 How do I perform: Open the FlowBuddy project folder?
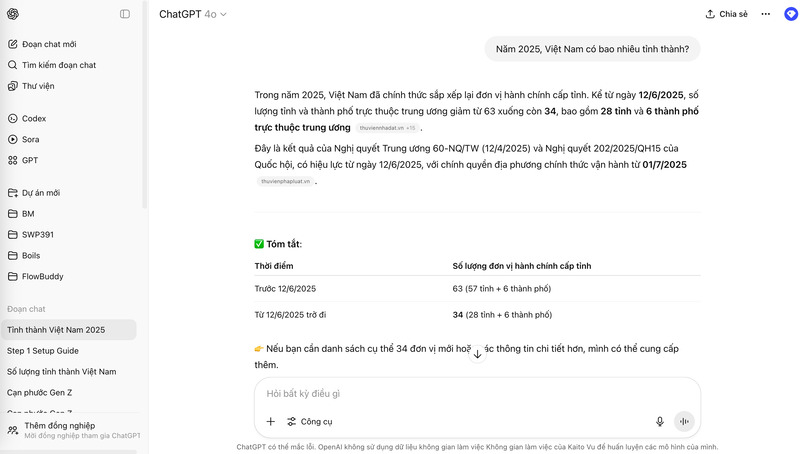[42, 276]
